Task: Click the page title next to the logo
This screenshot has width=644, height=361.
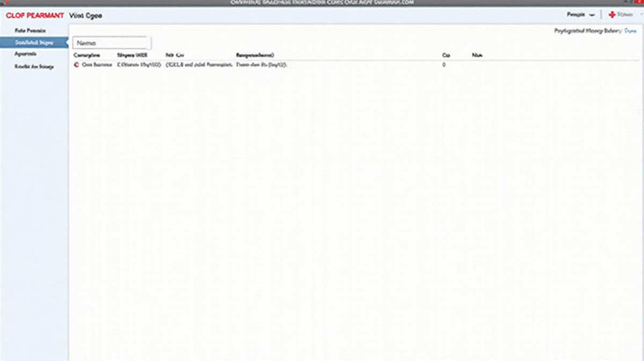Action: tap(86, 16)
